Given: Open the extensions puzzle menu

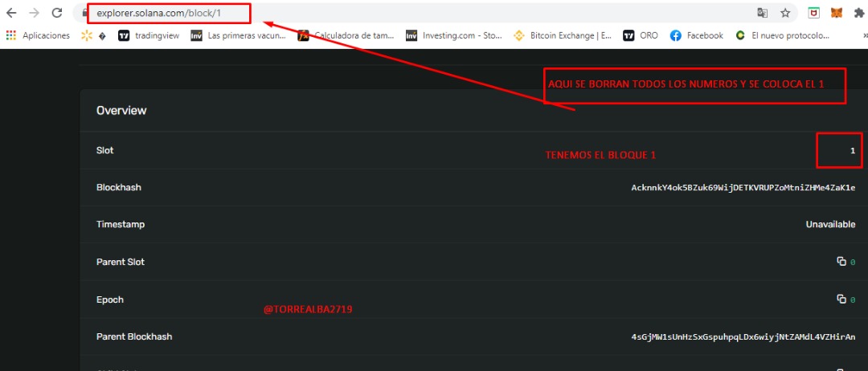Looking at the screenshot, I should pyautogui.click(x=859, y=13).
